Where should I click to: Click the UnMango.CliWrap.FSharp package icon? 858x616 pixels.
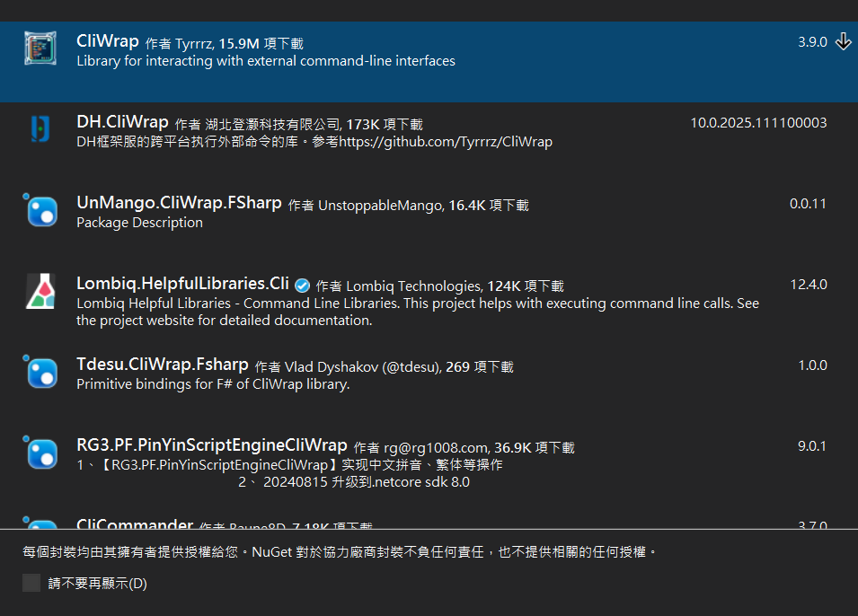point(40,211)
